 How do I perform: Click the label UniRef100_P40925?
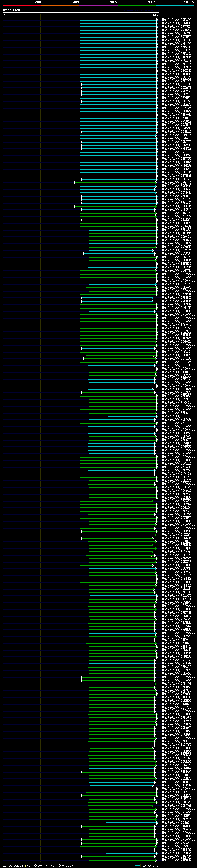177,338
